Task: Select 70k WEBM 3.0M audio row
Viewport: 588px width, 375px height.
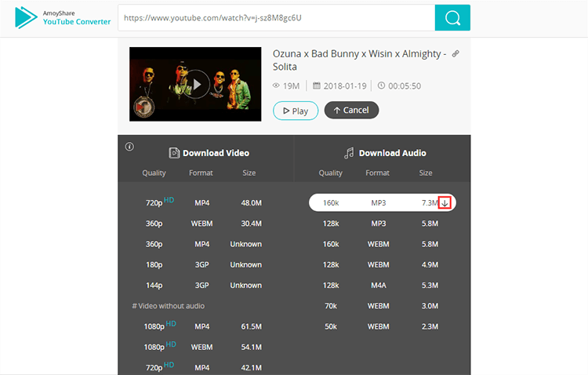Action: pyautogui.click(x=382, y=306)
